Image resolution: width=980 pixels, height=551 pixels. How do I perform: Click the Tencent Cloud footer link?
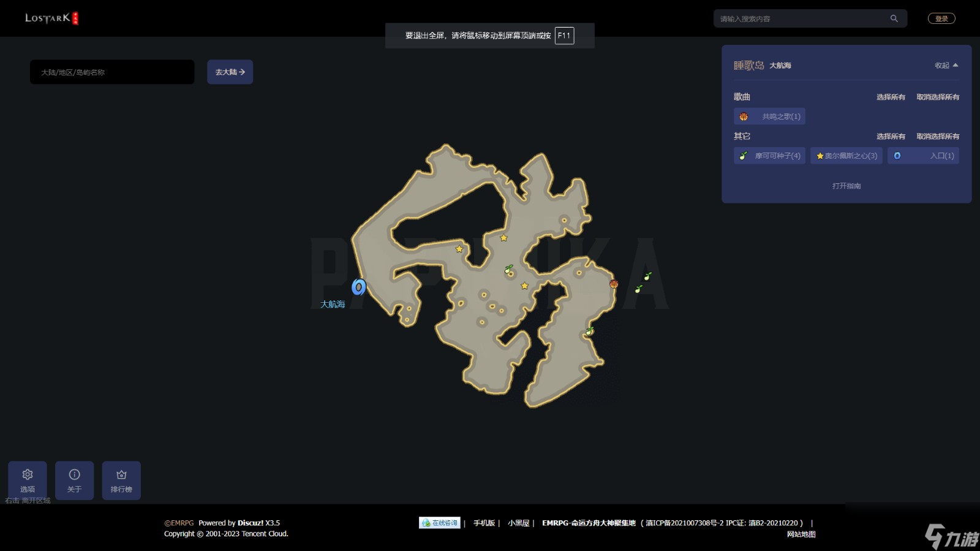click(x=265, y=534)
